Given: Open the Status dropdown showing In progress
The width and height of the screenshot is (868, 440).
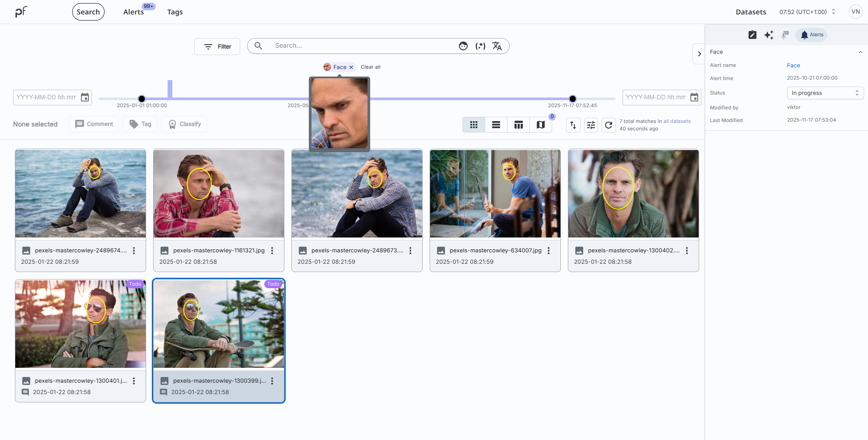Looking at the screenshot, I should pos(825,93).
